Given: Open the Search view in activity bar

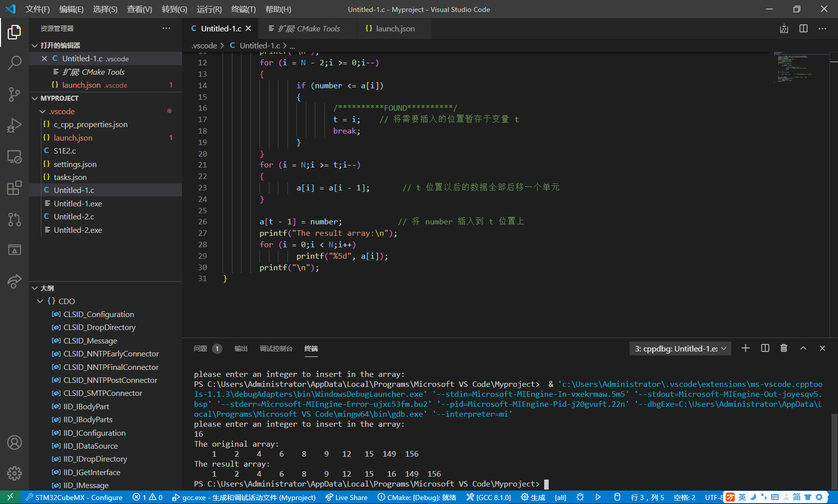Looking at the screenshot, I should (14, 63).
